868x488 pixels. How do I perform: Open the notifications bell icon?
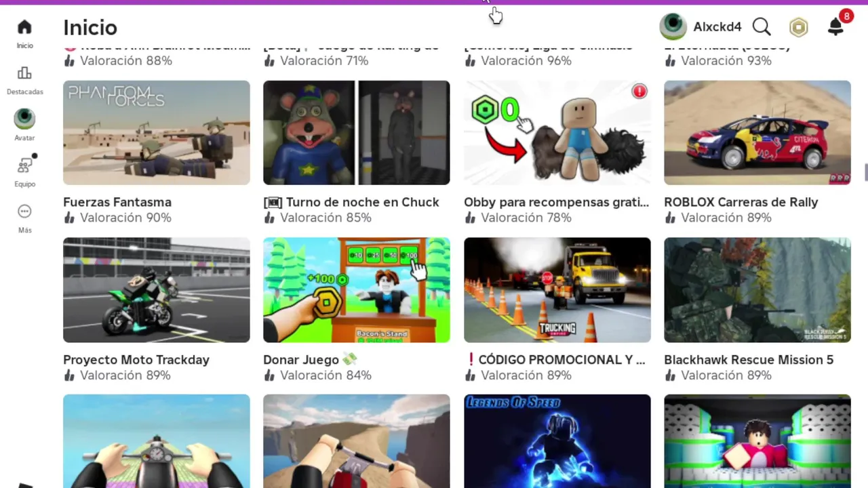[836, 27]
